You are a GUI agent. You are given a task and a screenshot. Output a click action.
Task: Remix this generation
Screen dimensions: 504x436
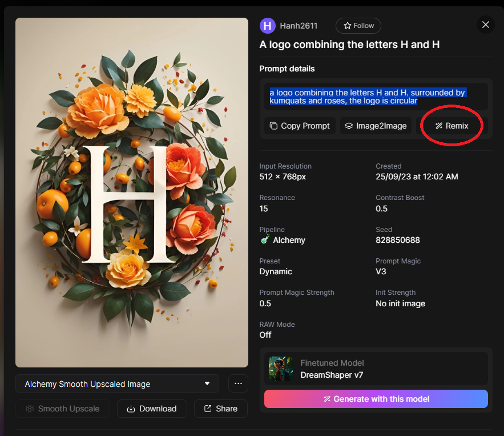451,126
